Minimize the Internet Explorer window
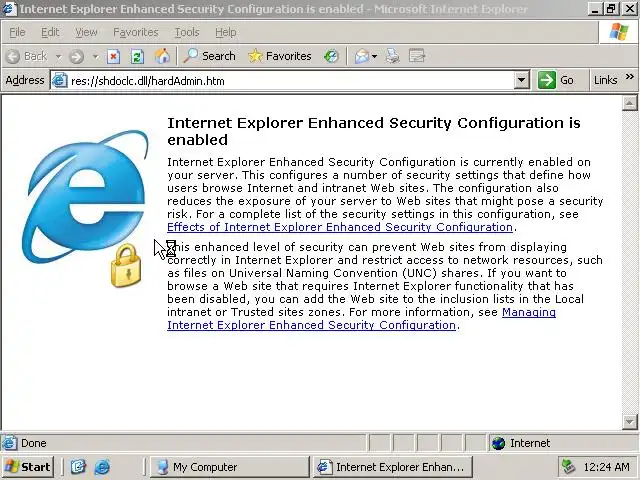 [x=595, y=9]
